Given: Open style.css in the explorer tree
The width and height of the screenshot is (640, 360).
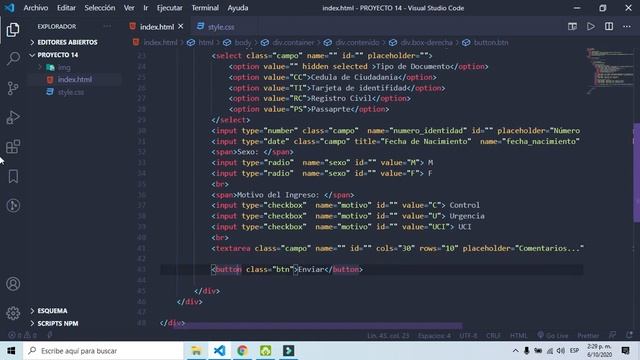Looking at the screenshot, I should click(x=71, y=92).
